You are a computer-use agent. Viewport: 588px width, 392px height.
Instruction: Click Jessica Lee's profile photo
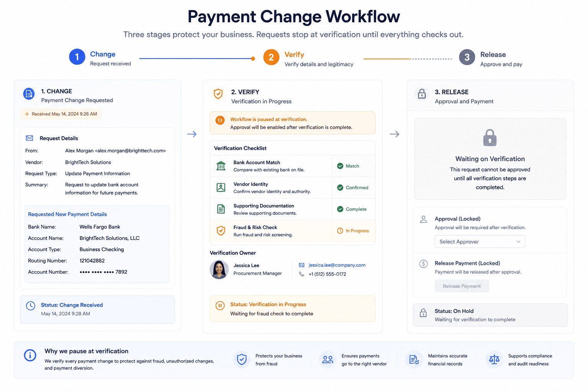[219, 269]
